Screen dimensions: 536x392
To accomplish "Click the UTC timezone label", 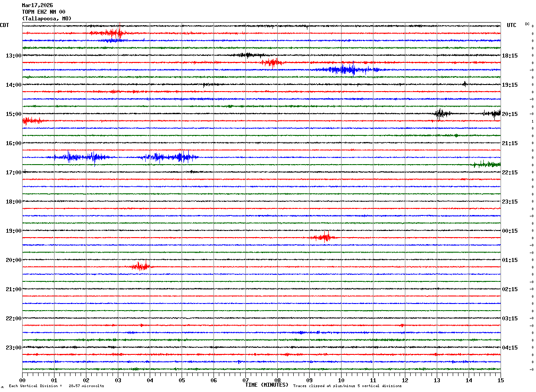I will pos(512,25).
